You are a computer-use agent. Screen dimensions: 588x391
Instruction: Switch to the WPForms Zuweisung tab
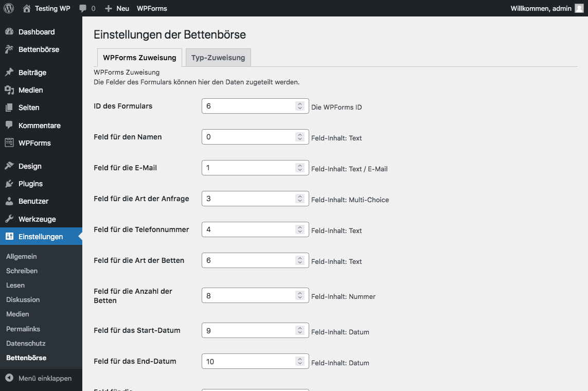coord(139,58)
